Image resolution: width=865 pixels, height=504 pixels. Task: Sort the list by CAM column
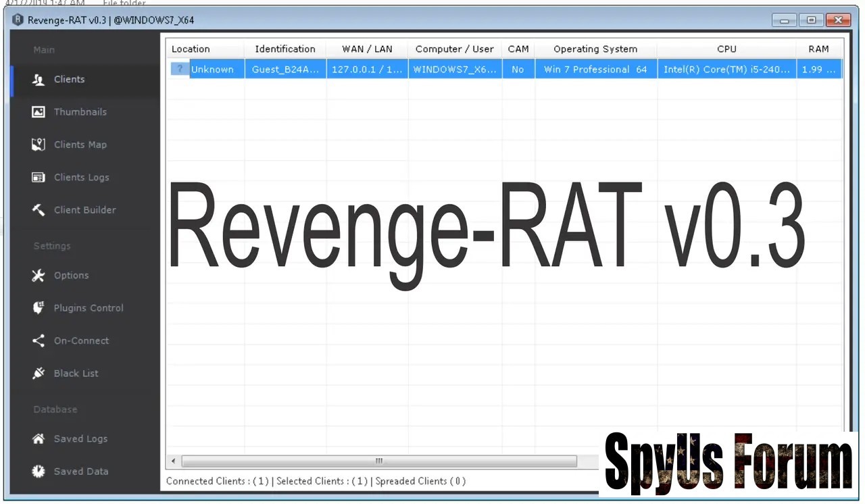coord(518,49)
